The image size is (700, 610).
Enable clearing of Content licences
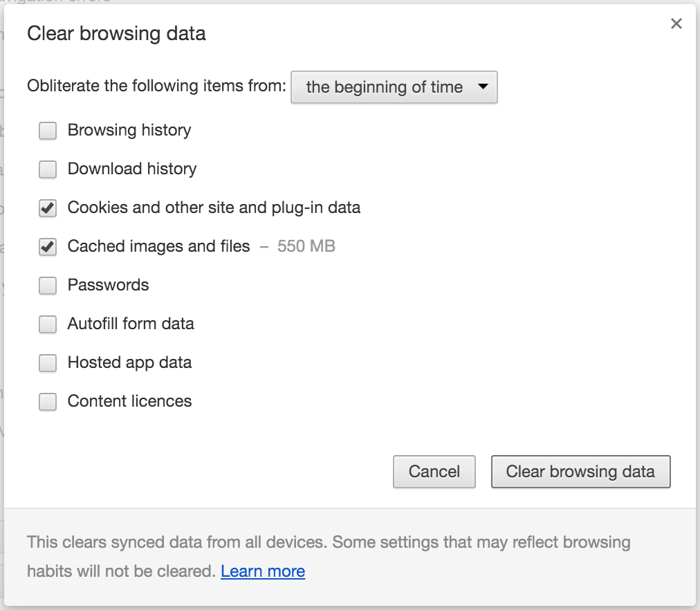tap(47, 401)
